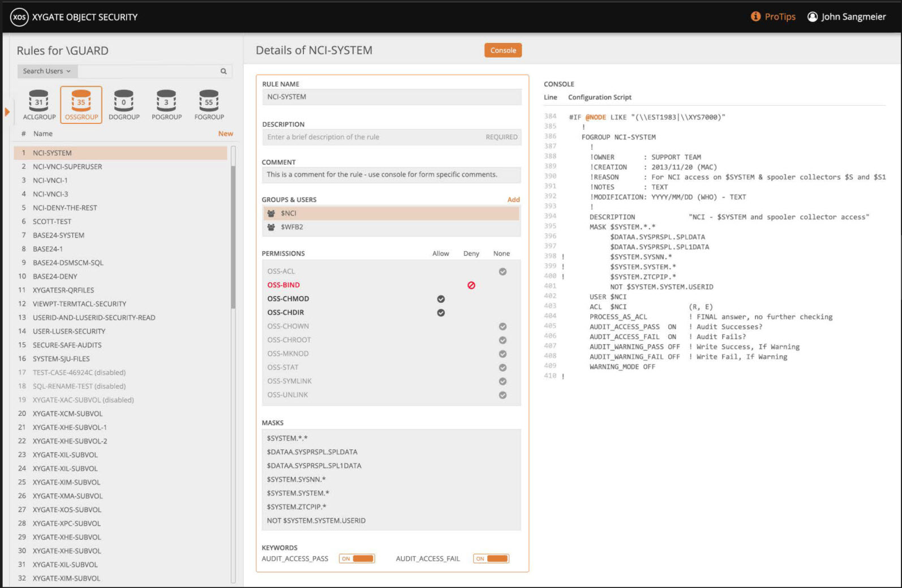Click console line PROCESS_AS_ACL
The width and height of the screenshot is (902, 588).
point(618,317)
